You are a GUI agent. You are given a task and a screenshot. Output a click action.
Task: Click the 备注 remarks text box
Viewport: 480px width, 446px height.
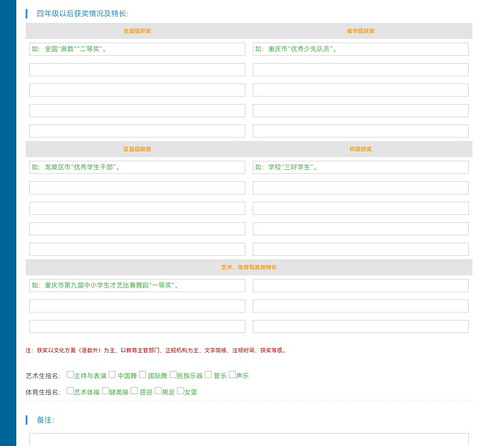click(249, 440)
